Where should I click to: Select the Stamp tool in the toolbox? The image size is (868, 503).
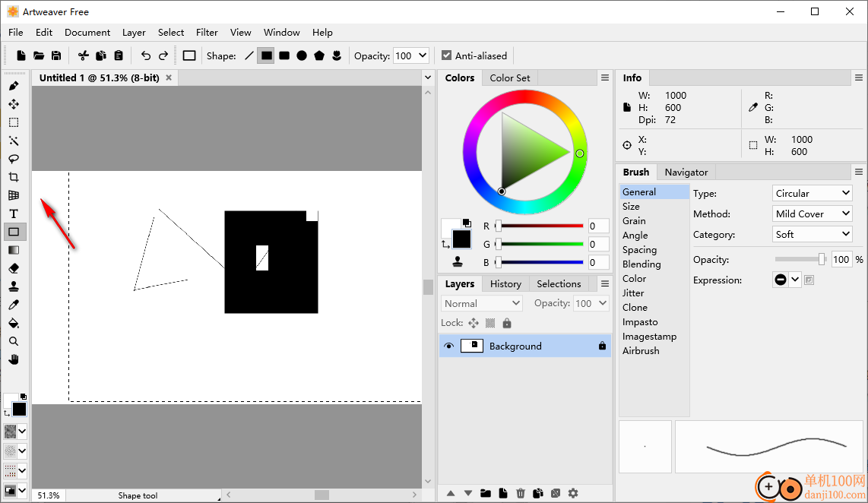click(14, 286)
